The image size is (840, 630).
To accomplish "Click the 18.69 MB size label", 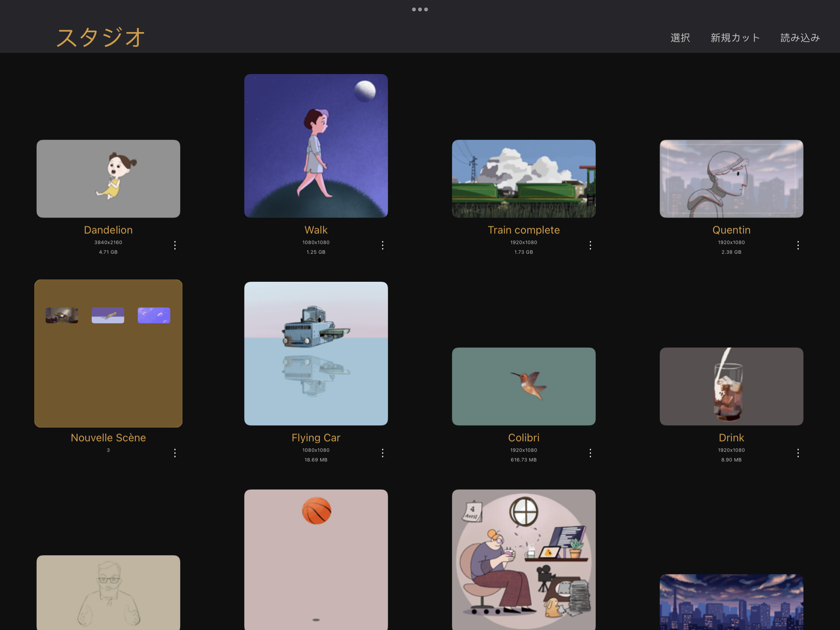I will 316,460.
